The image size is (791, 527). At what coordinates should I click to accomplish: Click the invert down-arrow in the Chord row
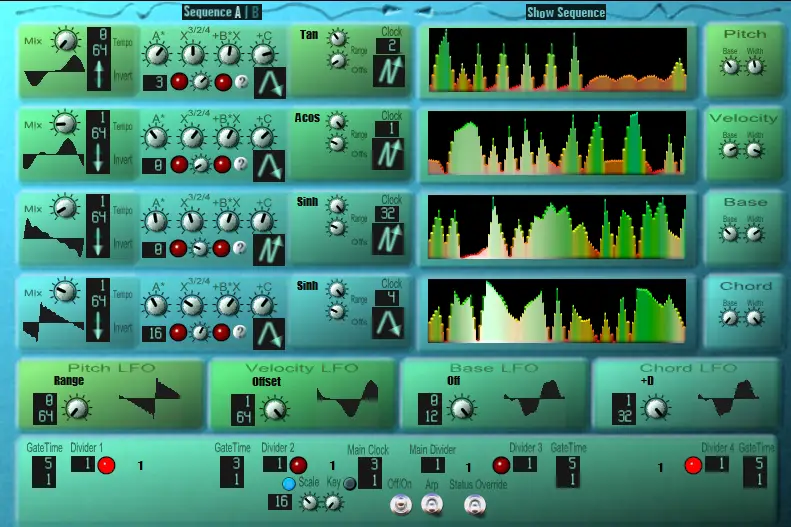pos(98,326)
